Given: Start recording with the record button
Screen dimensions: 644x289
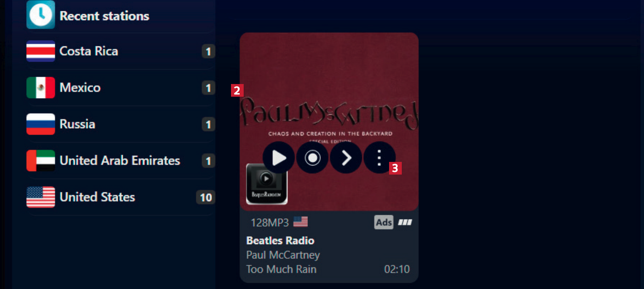Looking at the screenshot, I should (x=312, y=158).
